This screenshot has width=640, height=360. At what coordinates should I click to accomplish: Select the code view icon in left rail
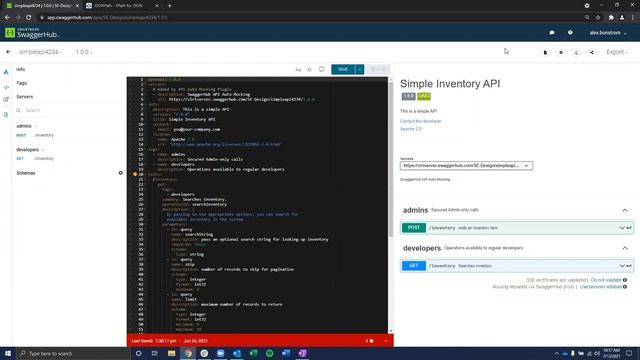[6, 87]
